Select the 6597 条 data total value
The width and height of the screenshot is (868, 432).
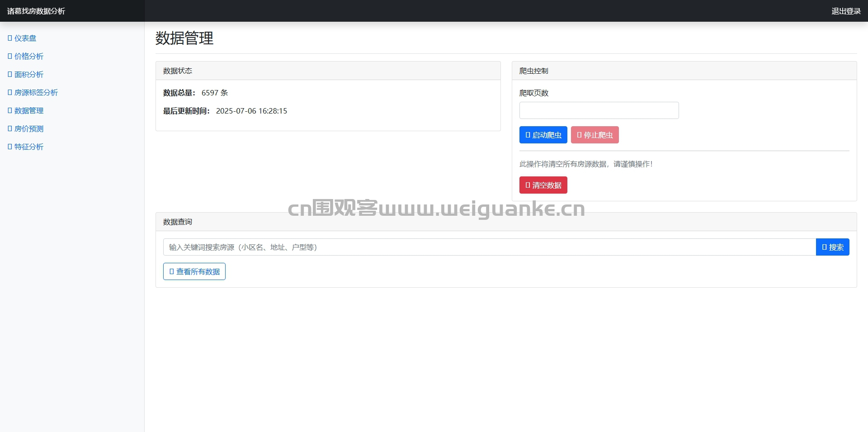215,93
